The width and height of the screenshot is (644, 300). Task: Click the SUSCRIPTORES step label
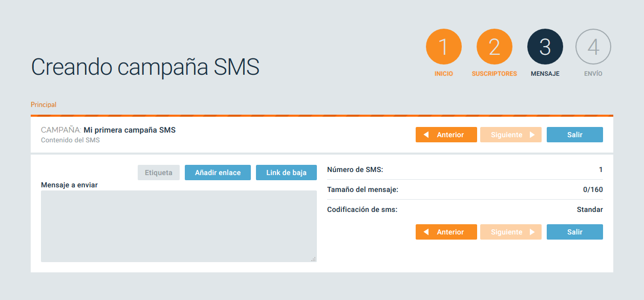pyautogui.click(x=494, y=74)
